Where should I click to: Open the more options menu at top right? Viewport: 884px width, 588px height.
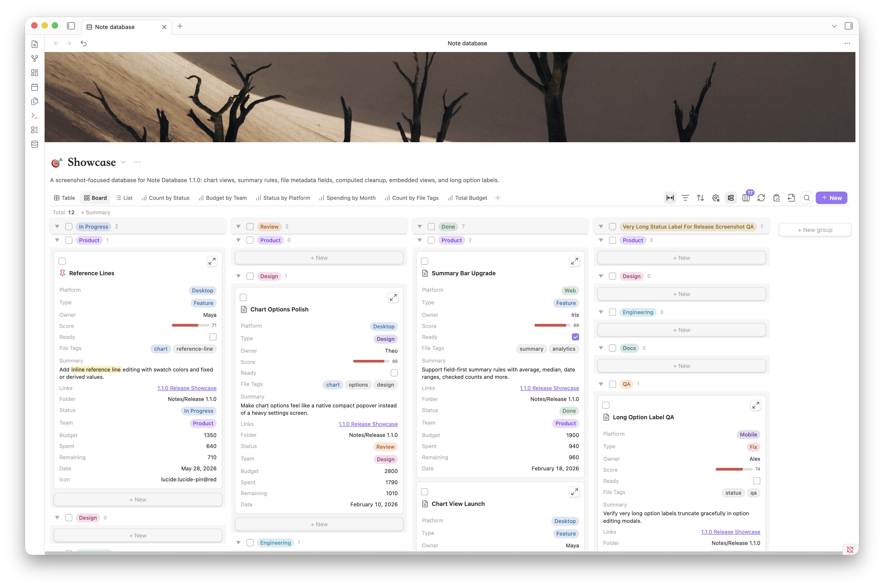pos(847,44)
